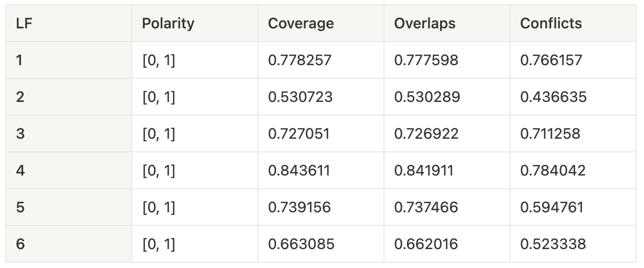The image size is (644, 268).
Task: Click the Coverage value 0.739156
Action: click(300, 208)
